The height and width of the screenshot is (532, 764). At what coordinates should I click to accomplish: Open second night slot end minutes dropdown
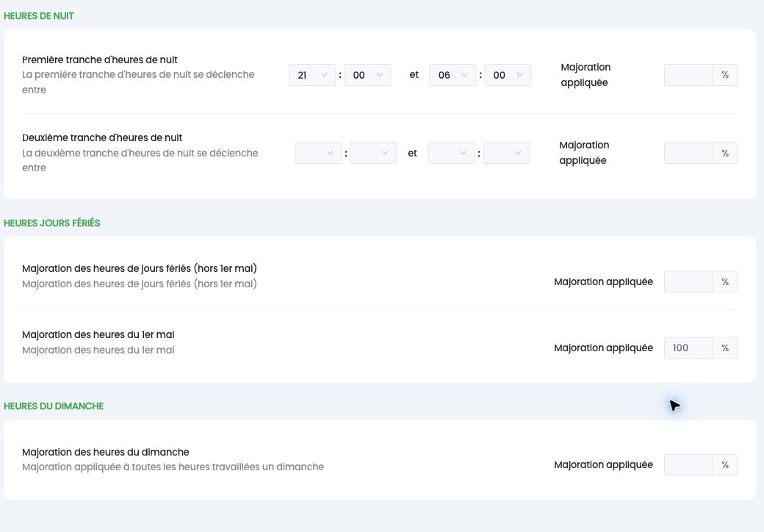coord(506,153)
